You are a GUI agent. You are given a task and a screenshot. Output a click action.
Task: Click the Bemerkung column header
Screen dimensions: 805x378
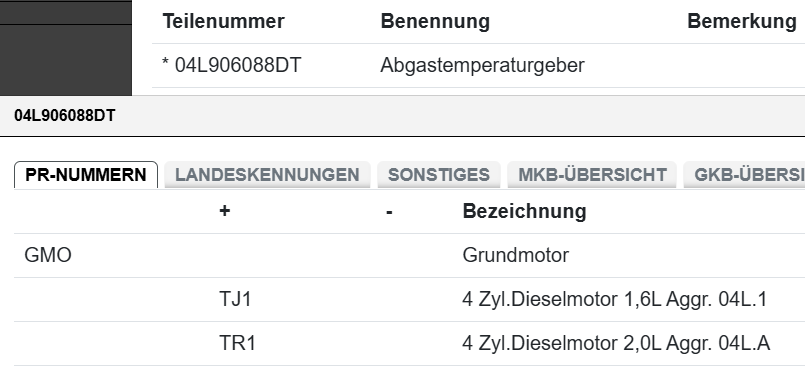point(741,22)
